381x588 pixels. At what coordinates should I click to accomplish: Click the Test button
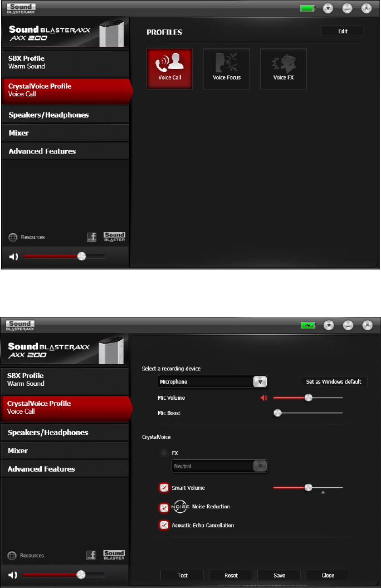[x=182, y=575]
